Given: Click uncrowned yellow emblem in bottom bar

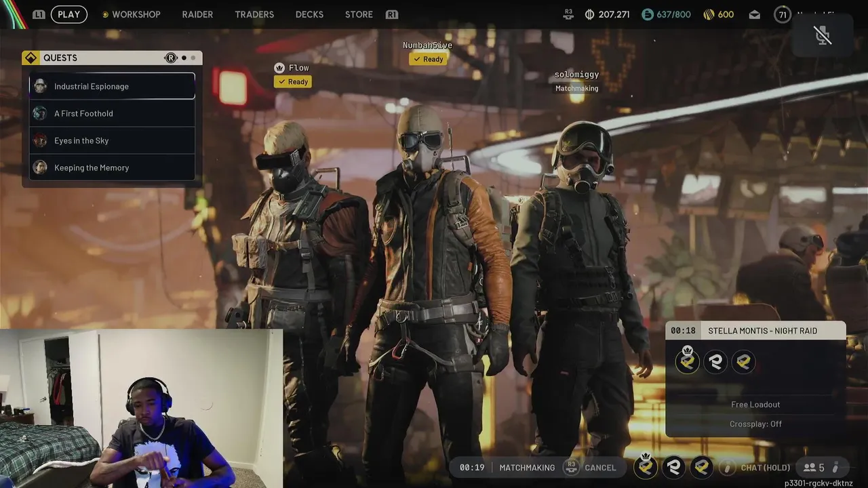Looking at the screenshot, I should tap(702, 466).
